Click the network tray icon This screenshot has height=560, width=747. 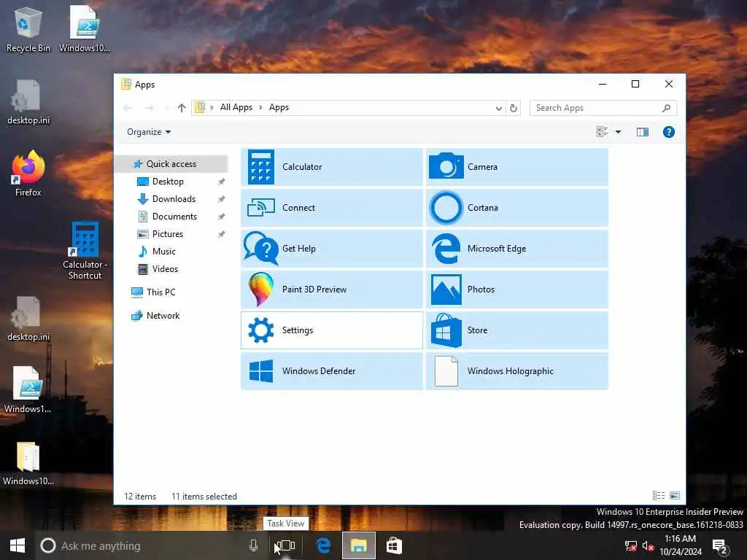631,545
